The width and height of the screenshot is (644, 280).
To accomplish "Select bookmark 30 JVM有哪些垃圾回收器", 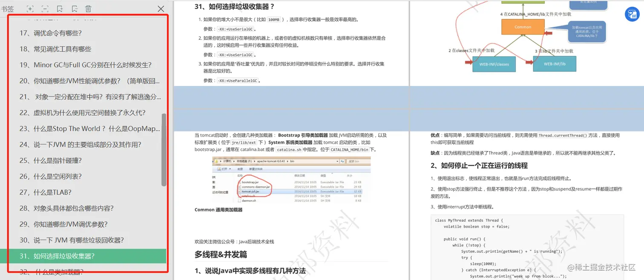I will 72,240.
